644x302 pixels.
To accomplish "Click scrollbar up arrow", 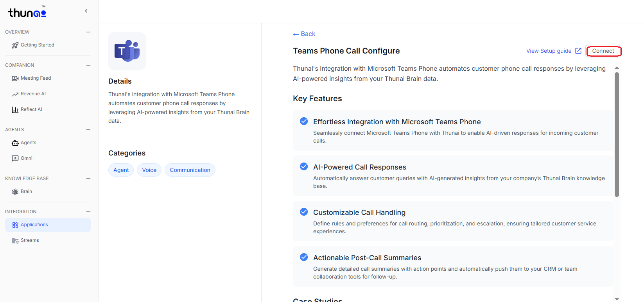I will click(617, 68).
